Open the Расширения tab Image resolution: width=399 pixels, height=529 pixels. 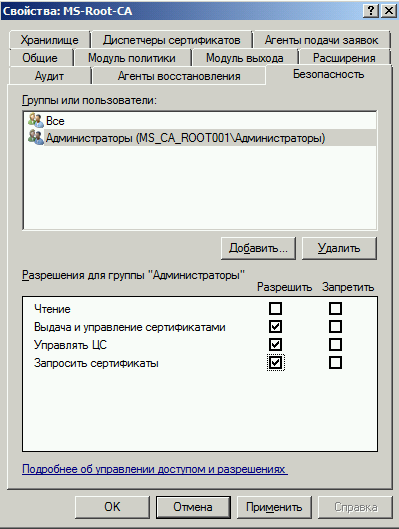point(344,58)
